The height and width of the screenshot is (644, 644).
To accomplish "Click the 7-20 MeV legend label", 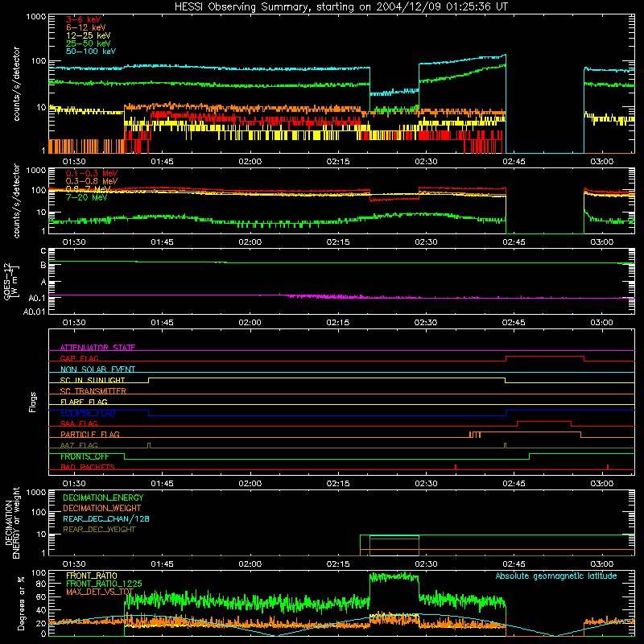I will [x=86, y=197].
